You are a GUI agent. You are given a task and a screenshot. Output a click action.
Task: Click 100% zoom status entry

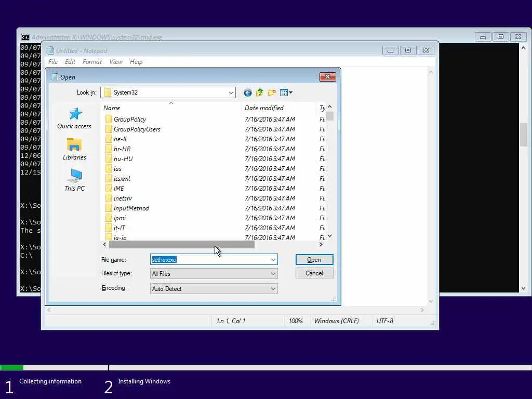tap(296, 321)
